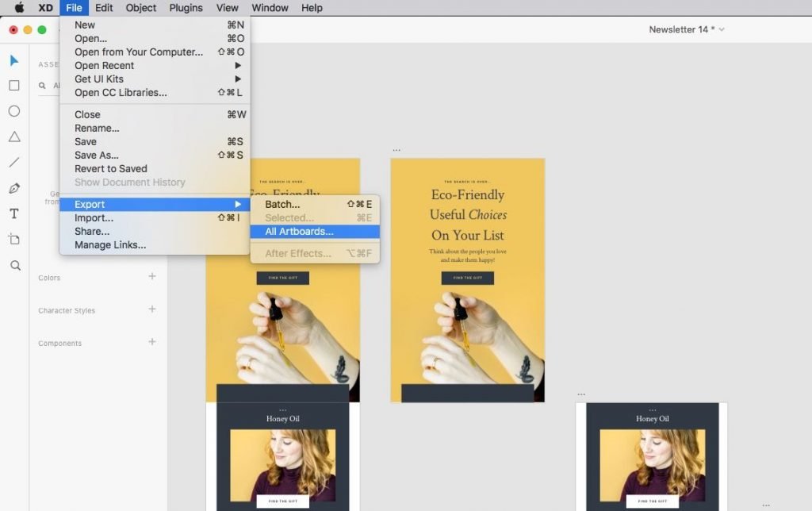
Task: Select the Polygon triangle tool
Action: [x=14, y=136]
